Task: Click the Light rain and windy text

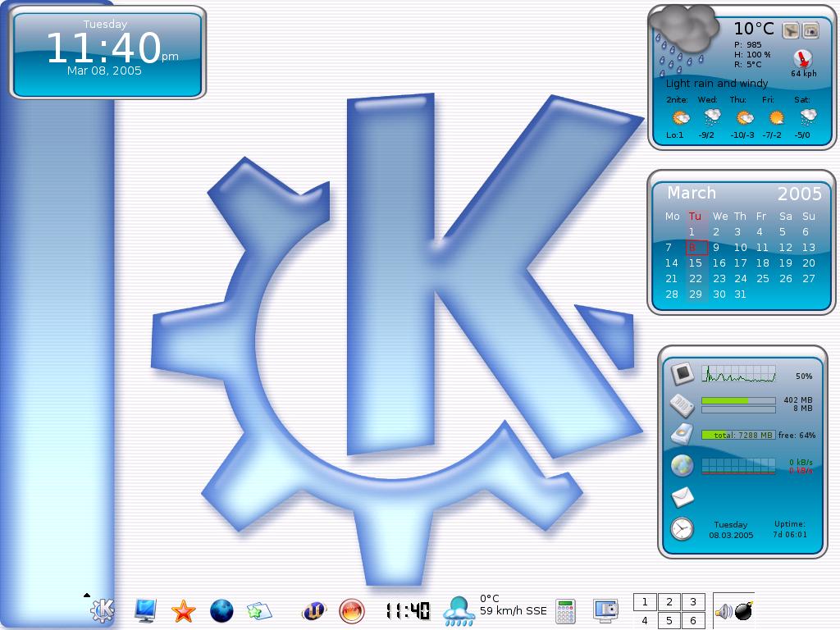Action: click(717, 84)
